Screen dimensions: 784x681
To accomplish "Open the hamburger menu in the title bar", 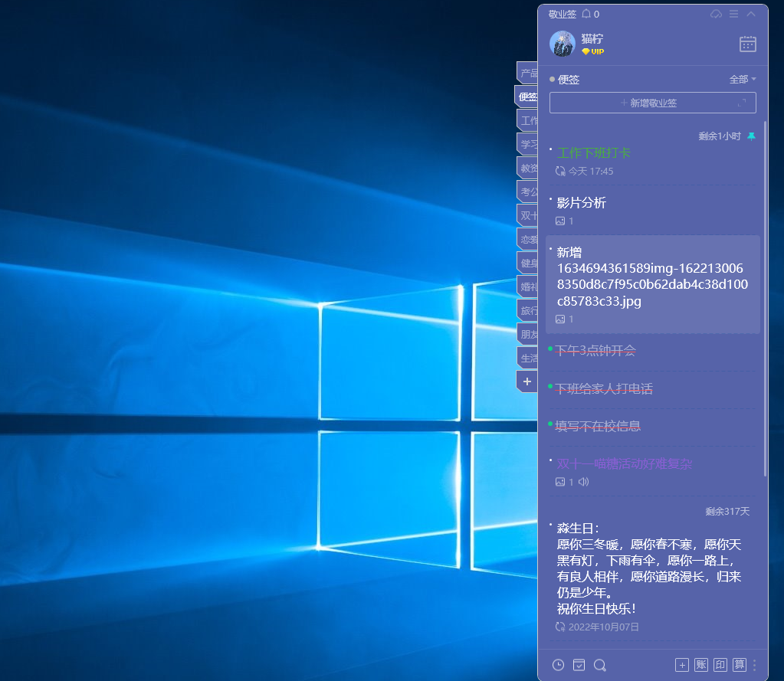I will (x=733, y=14).
